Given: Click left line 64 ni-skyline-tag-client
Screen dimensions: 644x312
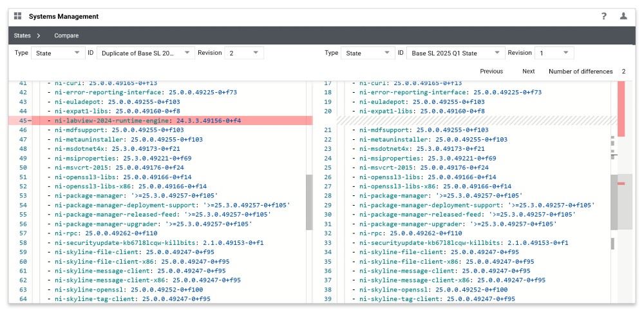Looking at the screenshot, I should (133, 299).
